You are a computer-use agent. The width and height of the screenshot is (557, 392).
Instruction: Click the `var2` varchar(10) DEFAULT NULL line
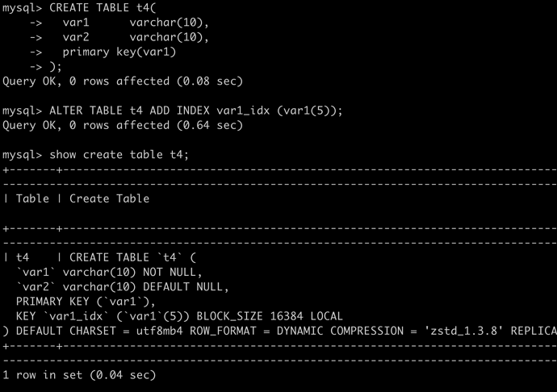tap(123, 287)
